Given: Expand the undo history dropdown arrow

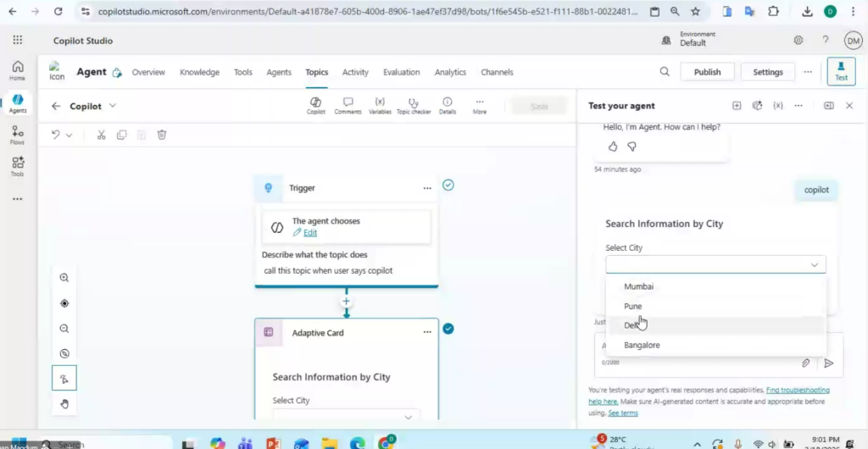Looking at the screenshot, I should [x=70, y=135].
